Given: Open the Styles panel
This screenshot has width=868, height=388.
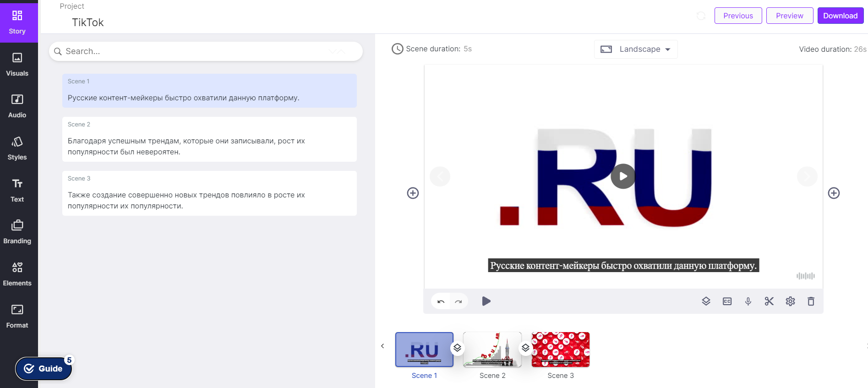Looking at the screenshot, I should pyautogui.click(x=17, y=148).
